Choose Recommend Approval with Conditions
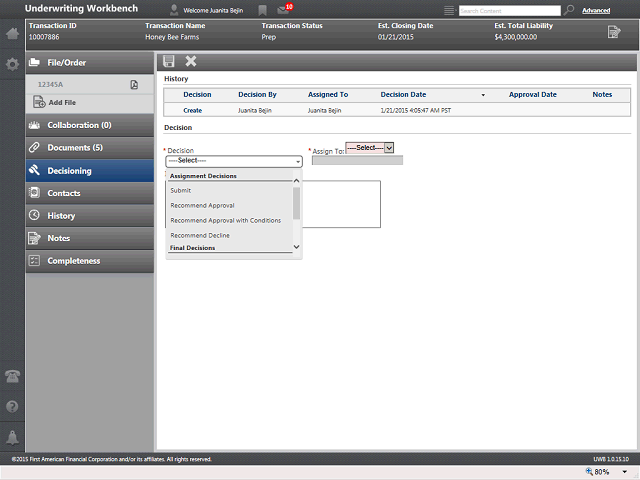The image size is (640, 480). coord(226,220)
